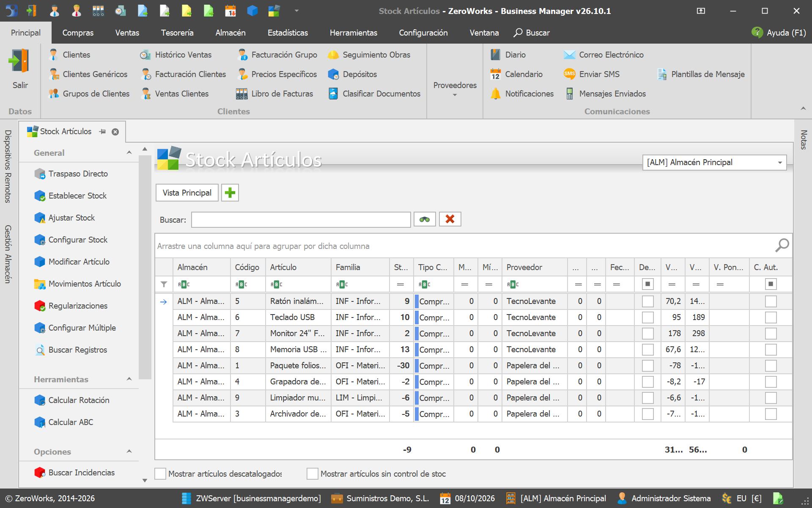The image size is (812, 508).
Task: Click the Salir exit icon
Action: click(19, 61)
